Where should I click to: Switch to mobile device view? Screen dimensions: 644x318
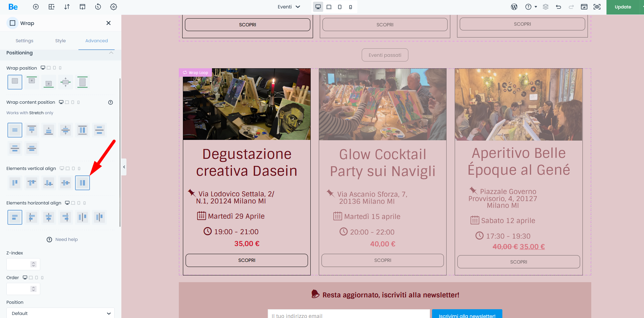click(351, 7)
